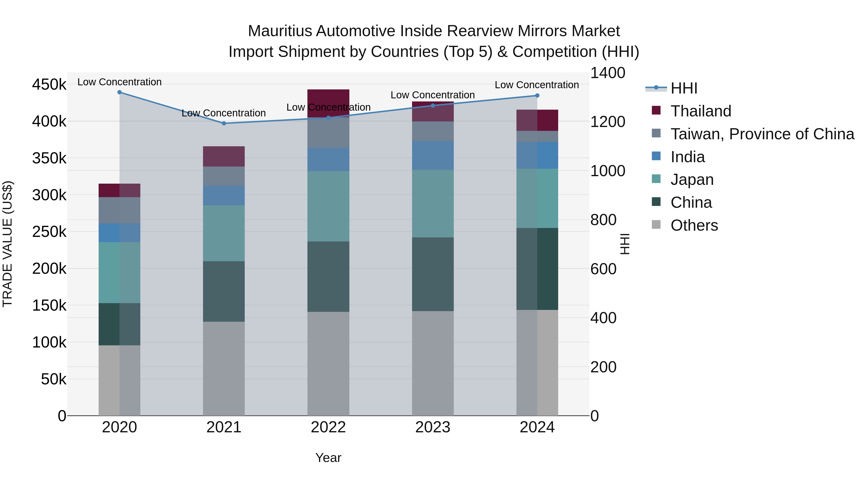
Task: Click the 2020 China bar segment
Action: pyautogui.click(x=119, y=324)
